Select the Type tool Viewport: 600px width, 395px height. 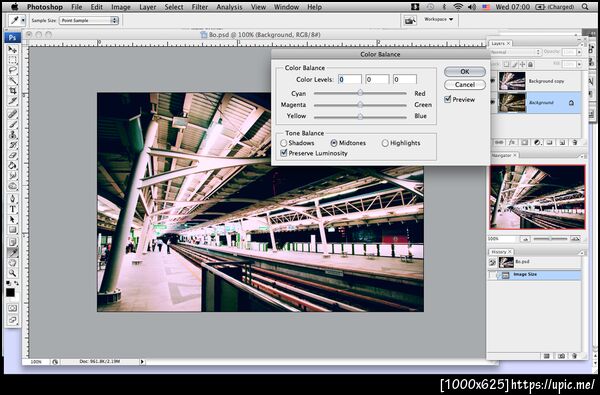(x=13, y=209)
